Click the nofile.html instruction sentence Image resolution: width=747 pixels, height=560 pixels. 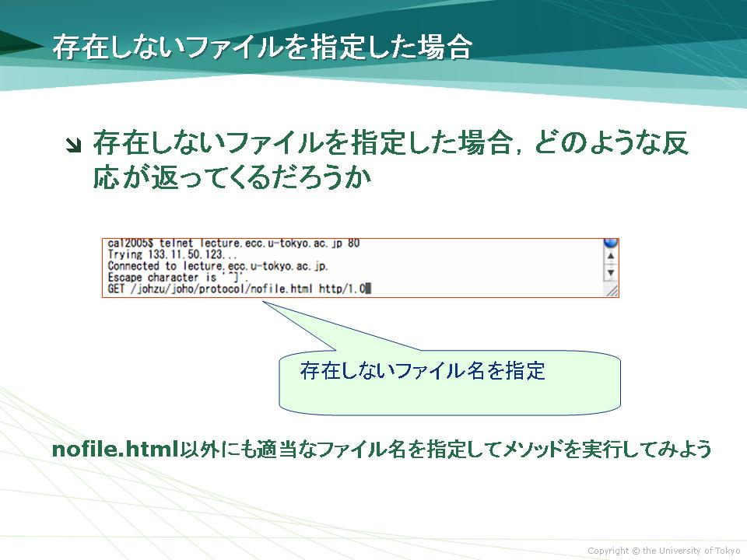(x=381, y=449)
